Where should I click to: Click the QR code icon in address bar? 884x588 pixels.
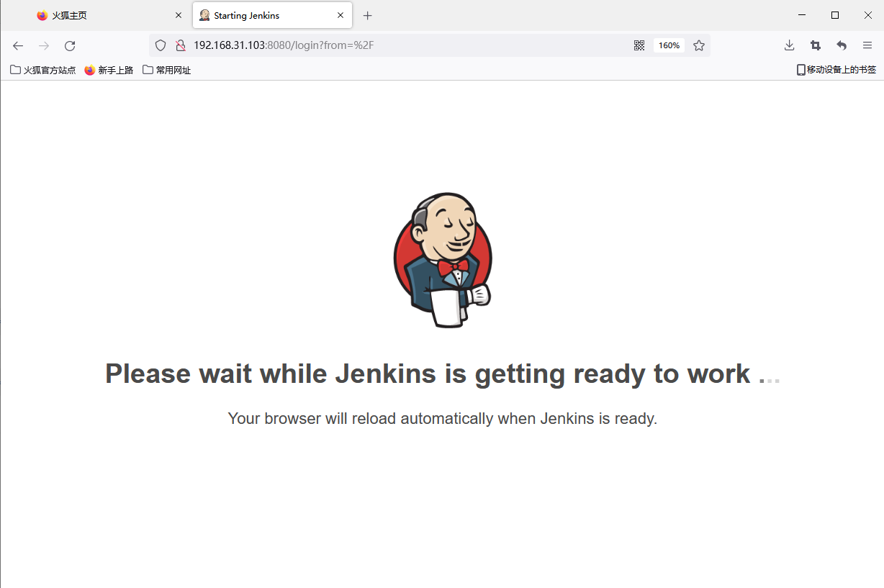[639, 45]
